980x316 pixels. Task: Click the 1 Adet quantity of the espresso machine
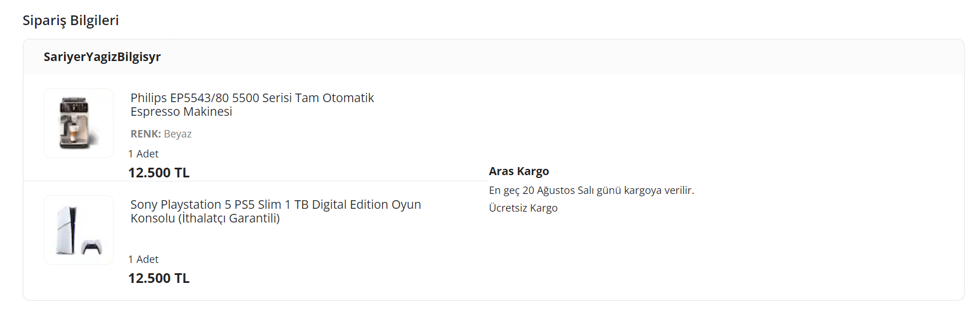pos(143,154)
